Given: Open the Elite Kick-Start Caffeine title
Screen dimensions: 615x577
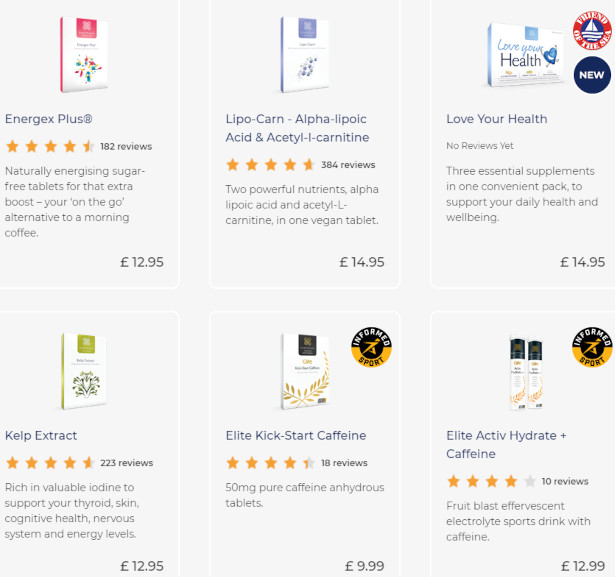Looking at the screenshot, I should [296, 435].
